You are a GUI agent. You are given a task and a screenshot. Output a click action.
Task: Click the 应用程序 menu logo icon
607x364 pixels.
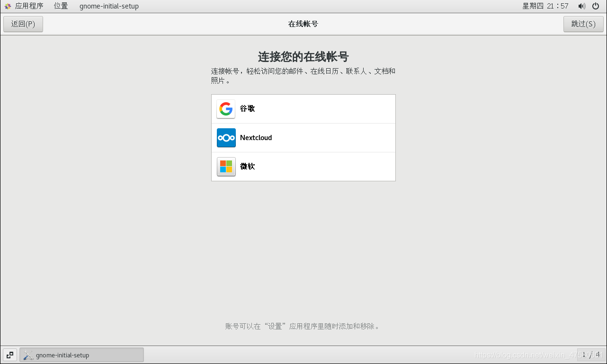[8, 6]
